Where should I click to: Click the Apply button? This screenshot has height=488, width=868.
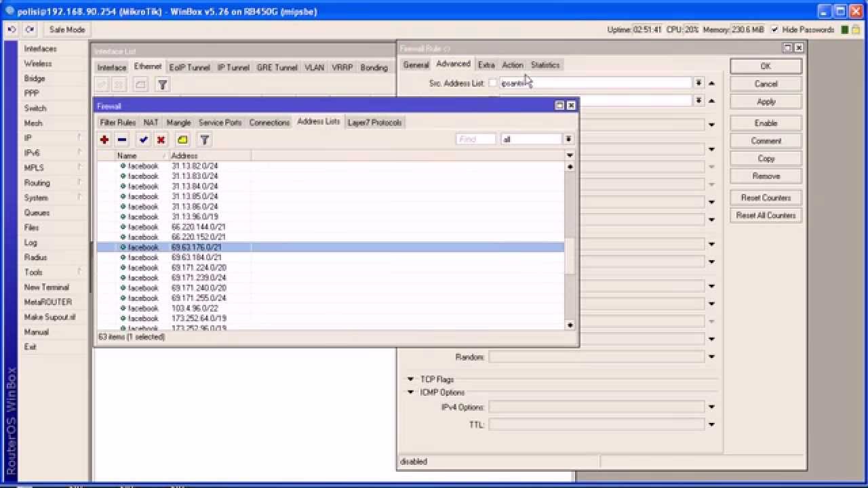point(766,102)
